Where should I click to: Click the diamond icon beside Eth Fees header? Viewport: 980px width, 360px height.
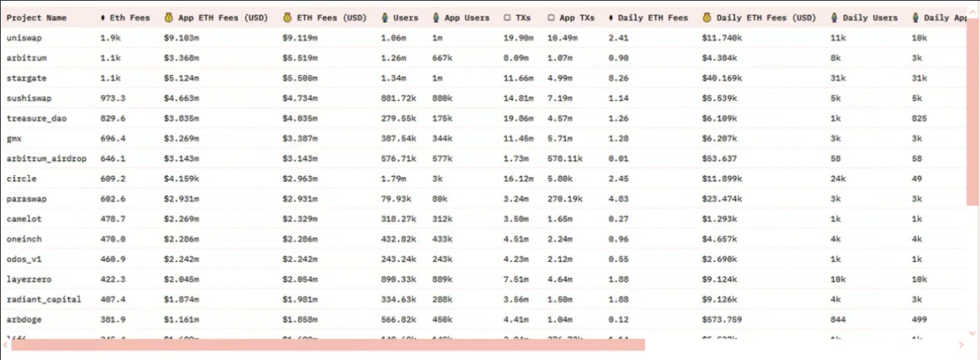[102, 18]
